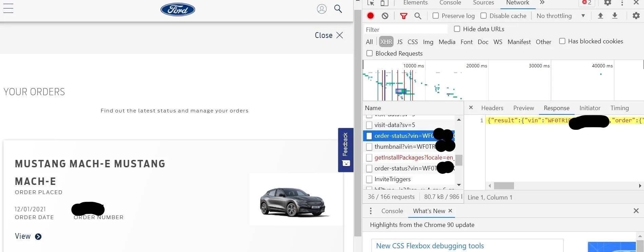Select the WS filter type
The height and width of the screenshot is (252, 644).
tap(498, 42)
